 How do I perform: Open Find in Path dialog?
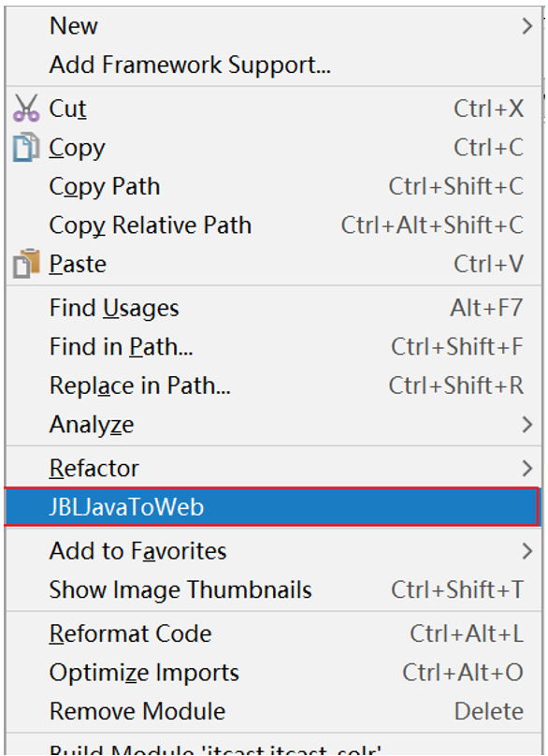pos(273,347)
